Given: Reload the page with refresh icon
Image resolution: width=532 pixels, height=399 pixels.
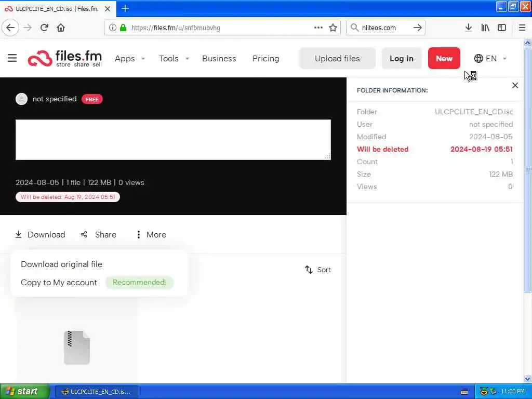Looking at the screenshot, I should tap(44, 28).
